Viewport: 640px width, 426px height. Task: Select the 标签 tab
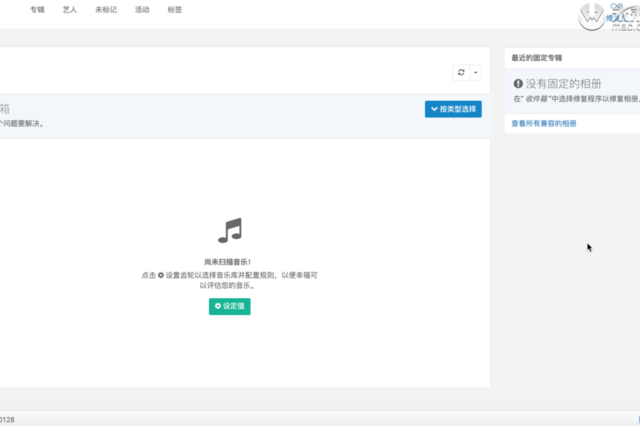175,10
